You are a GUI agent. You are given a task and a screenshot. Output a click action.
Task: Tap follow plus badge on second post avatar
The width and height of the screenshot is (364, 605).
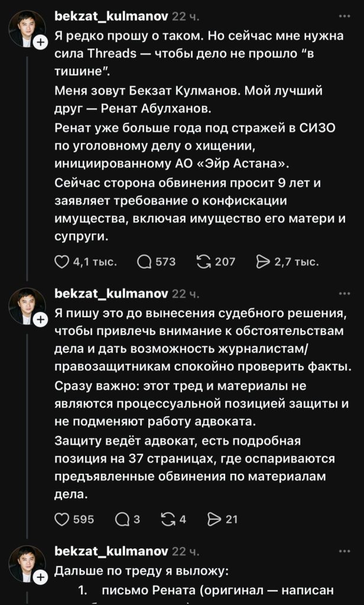point(40,320)
